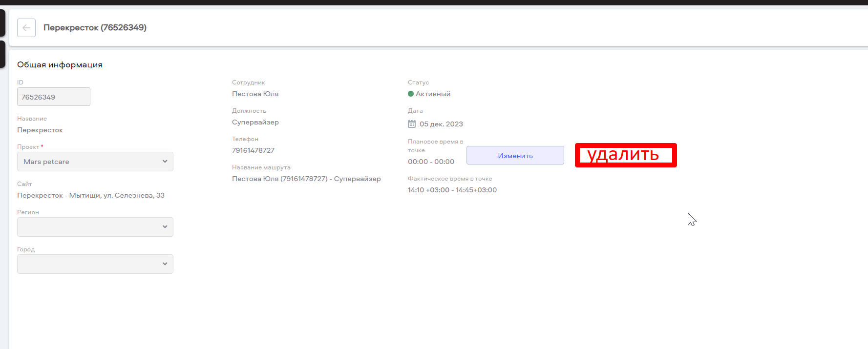Expand the Город dropdown
Viewport: 868px width, 349px height.
pos(95,264)
